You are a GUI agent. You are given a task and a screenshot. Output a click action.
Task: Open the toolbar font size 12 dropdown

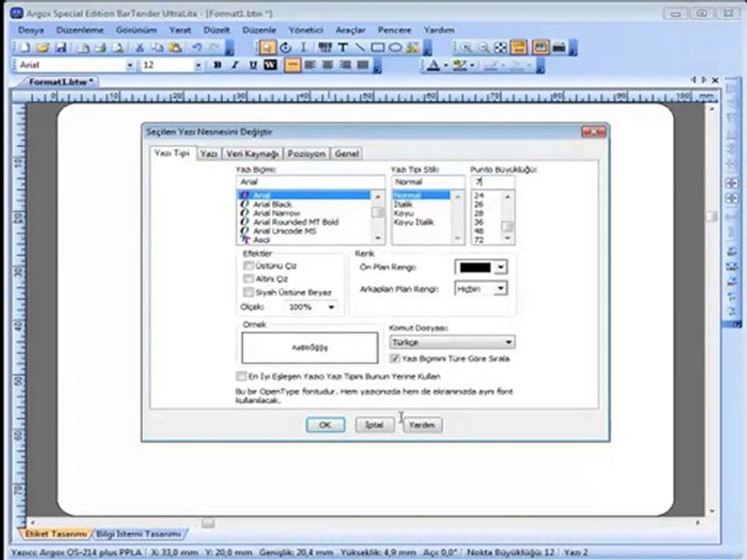[198, 65]
